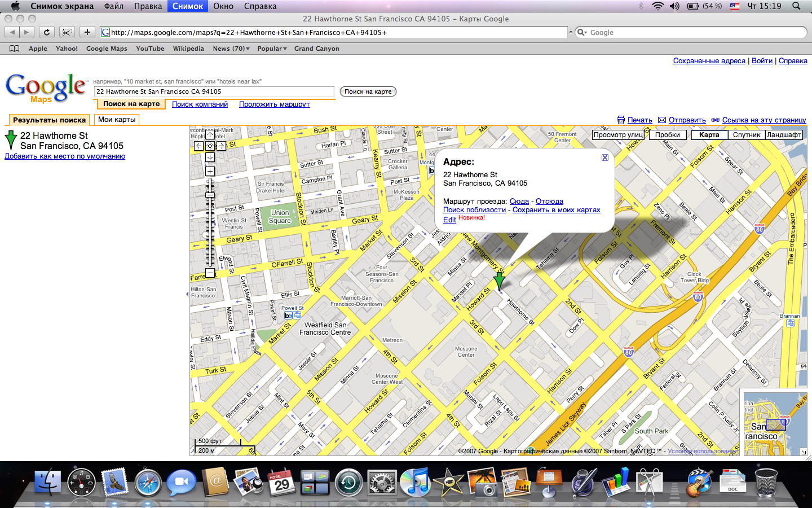The height and width of the screenshot is (508, 812).
Task: Pan the map right with arrow button
Action: click(221, 146)
